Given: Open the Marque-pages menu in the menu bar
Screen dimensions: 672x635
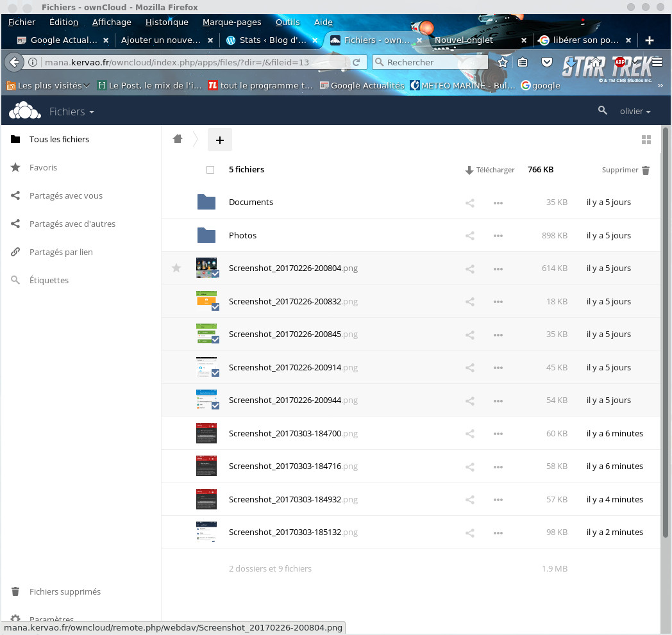Looking at the screenshot, I should point(231,22).
